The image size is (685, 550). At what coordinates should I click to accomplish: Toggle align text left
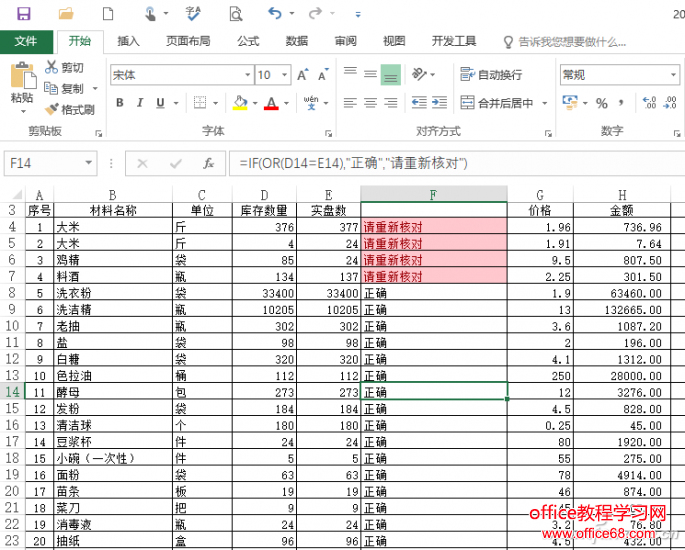(x=350, y=103)
